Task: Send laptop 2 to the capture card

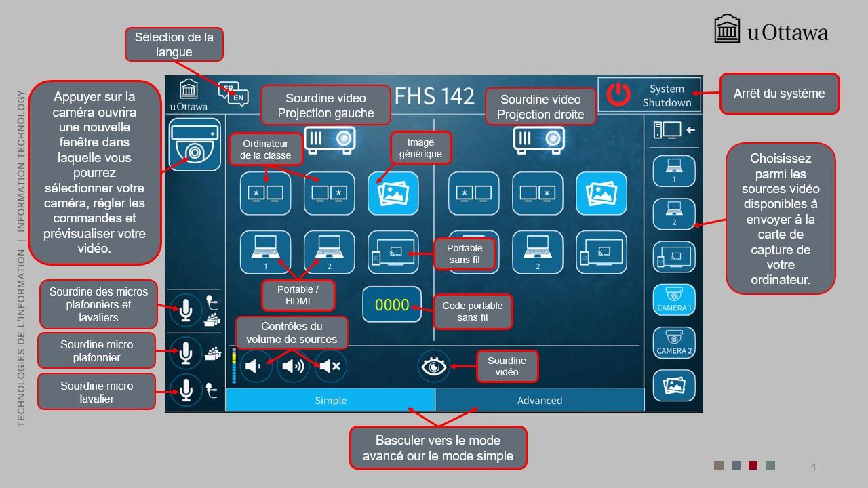Action: 674,214
